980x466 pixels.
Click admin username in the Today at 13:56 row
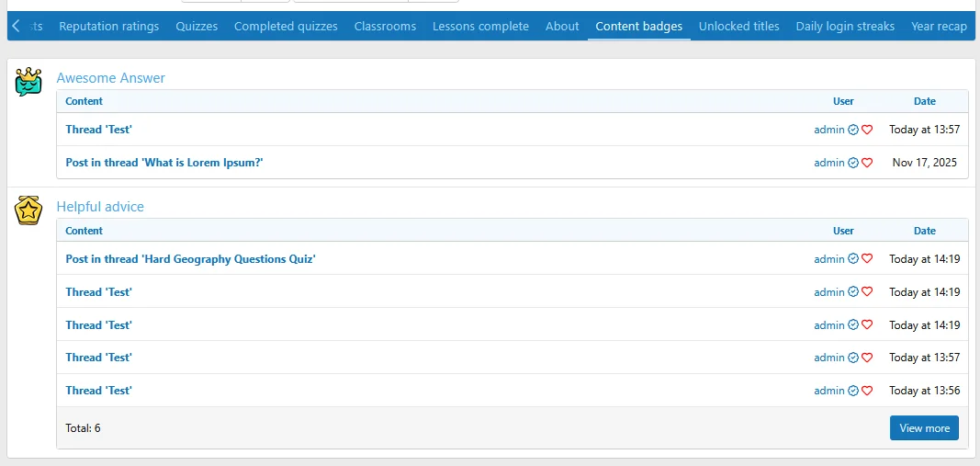click(828, 391)
